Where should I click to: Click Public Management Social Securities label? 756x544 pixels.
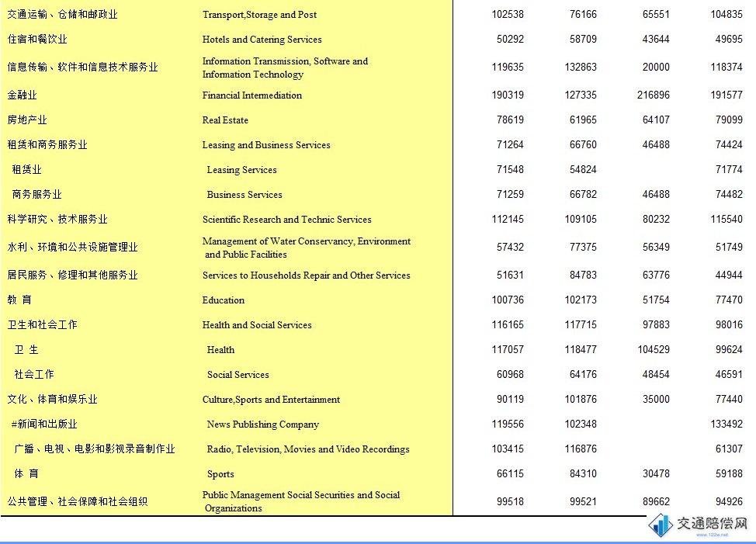tap(301, 501)
